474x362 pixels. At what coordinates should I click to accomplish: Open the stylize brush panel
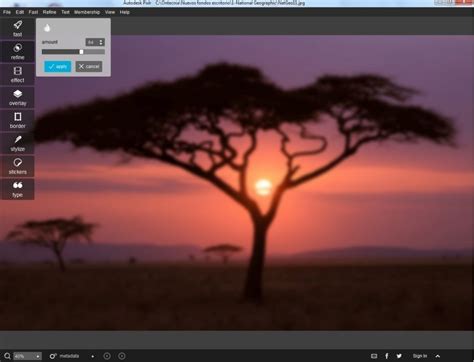17,143
